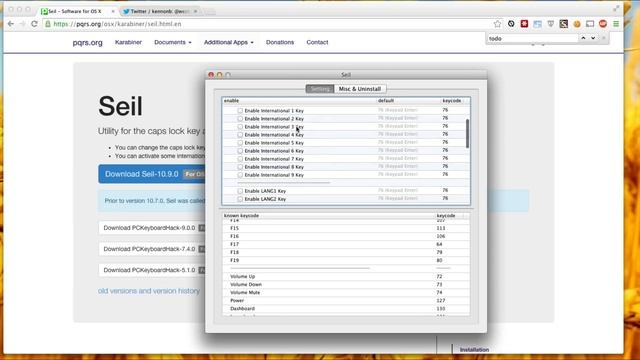Open the pqrs.org home link
Image resolution: width=640 pixels, height=360 pixels.
point(87,42)
